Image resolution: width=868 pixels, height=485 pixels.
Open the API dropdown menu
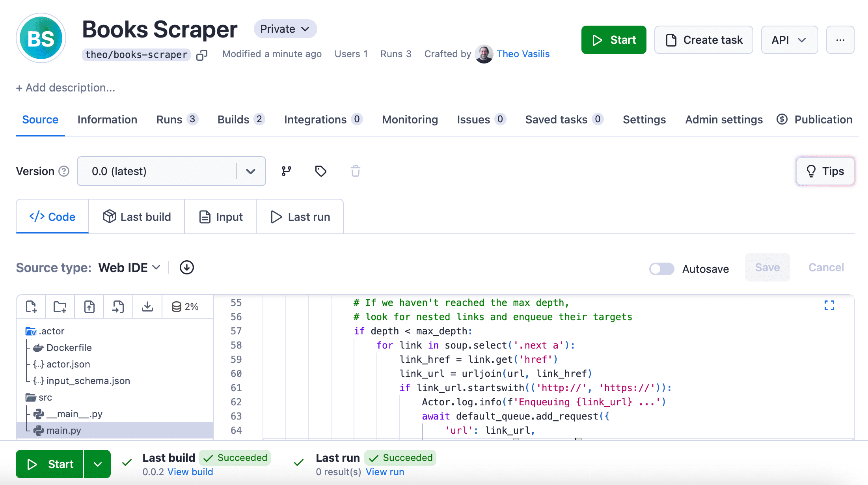click(789, 40)
